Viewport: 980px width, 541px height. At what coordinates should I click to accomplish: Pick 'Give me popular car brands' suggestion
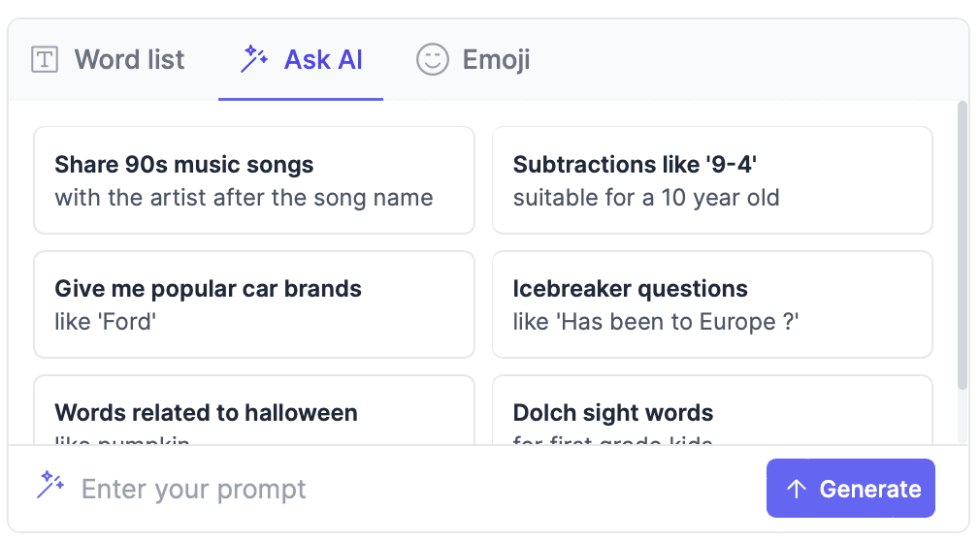tap(254, 304)
